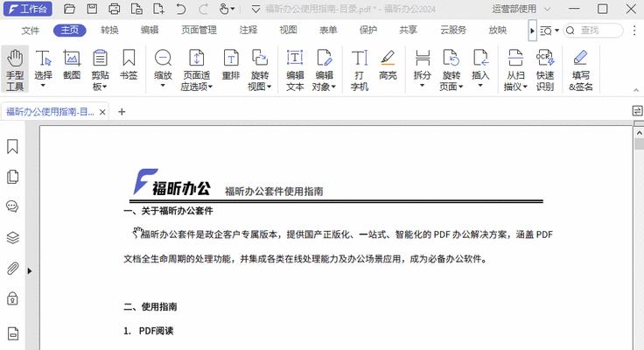Open the 工作台 workbench button

click(27, 9)
